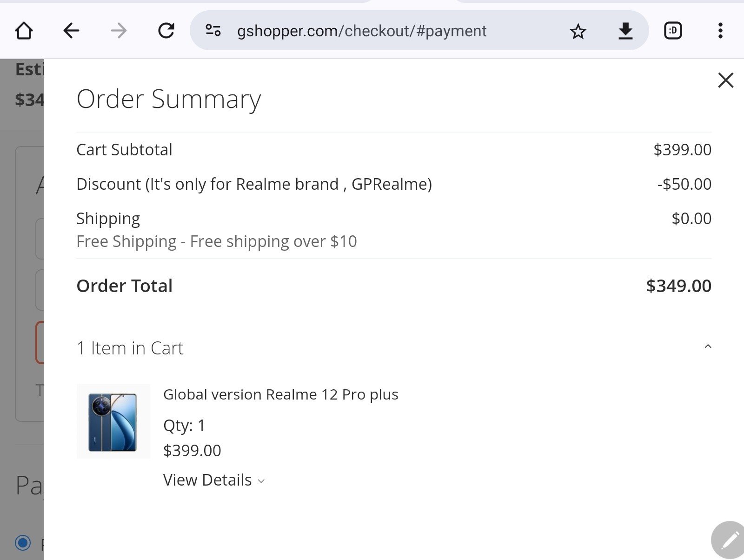Navigate back to the previous page
Viewport: 744px width, 560px height.
(71, 31)
